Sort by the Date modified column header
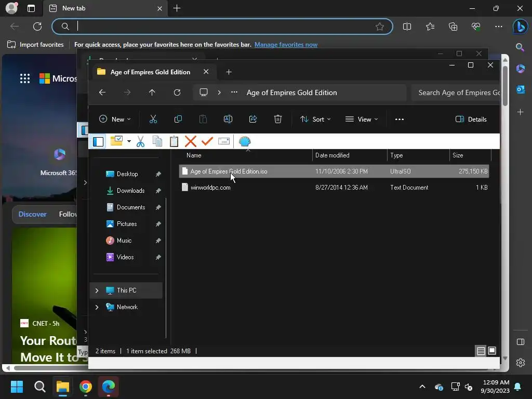The height and width of the screenshot is (399, 532). click(350, 155)
